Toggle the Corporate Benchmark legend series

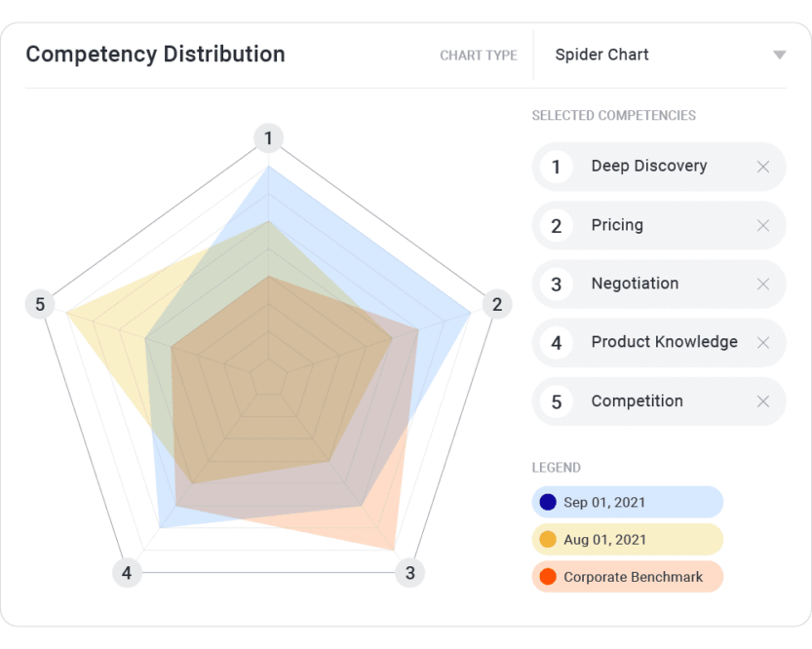tap(627, 577)
